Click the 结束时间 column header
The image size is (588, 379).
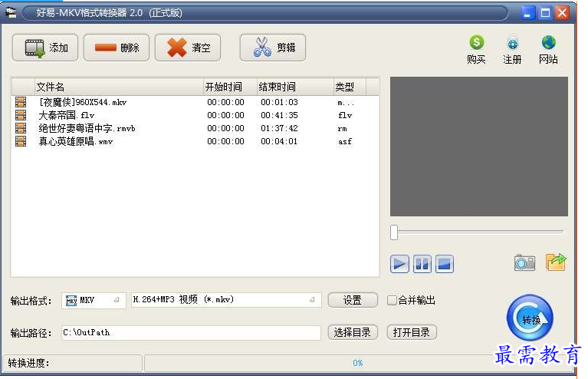295,87
